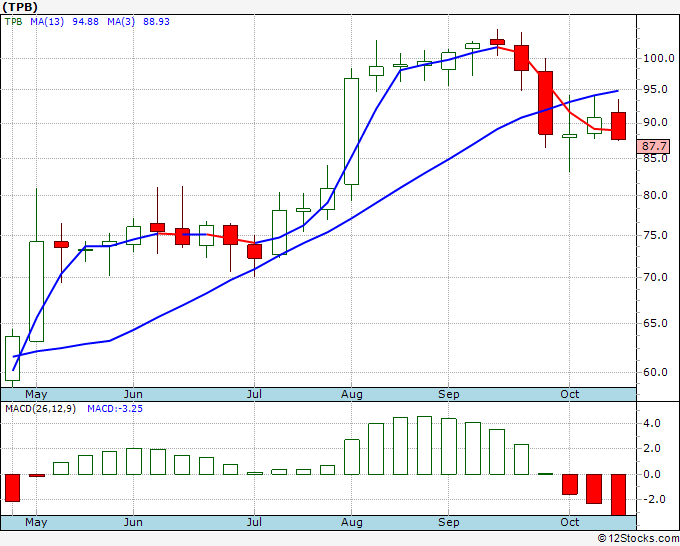Click the 2.0 MACD axis label
680x546 pixels.
point(653,448)
